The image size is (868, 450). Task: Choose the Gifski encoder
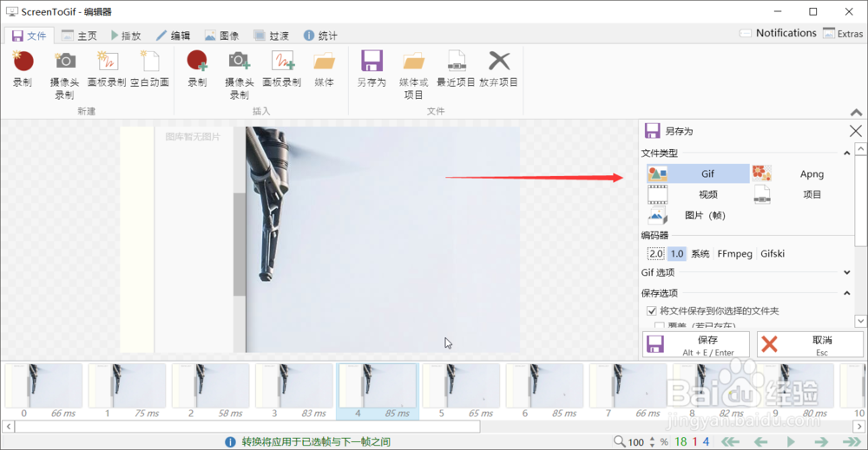pyautogui.click(x=773, y=254)
